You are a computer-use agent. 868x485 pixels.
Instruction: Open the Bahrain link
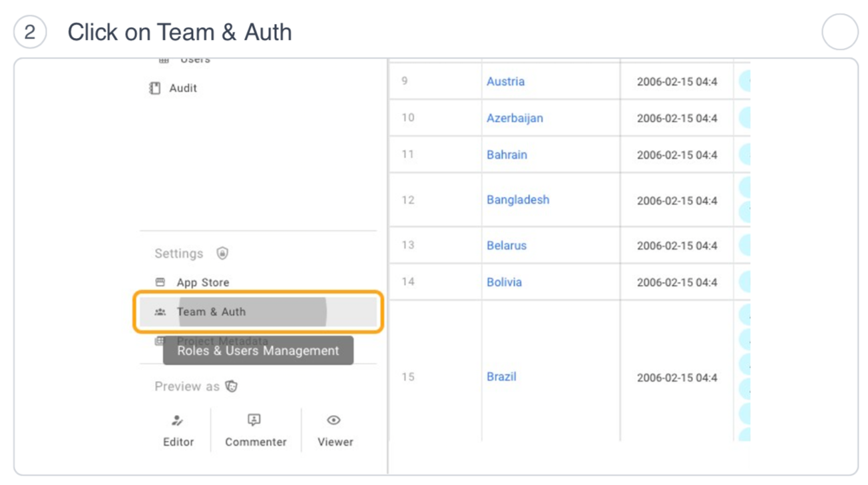(507, 155)
